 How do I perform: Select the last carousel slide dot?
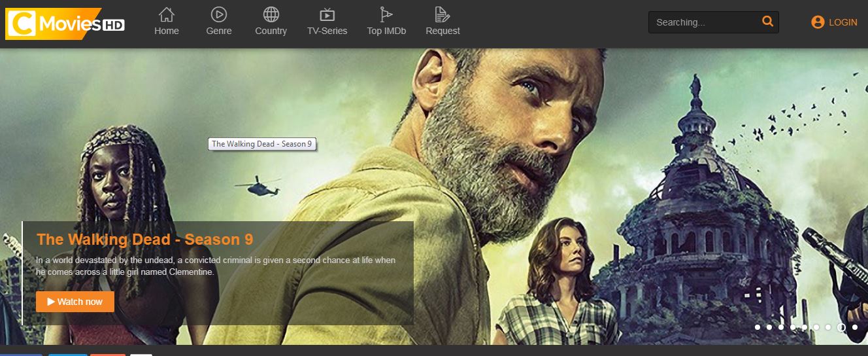click(x=855, y=327)
